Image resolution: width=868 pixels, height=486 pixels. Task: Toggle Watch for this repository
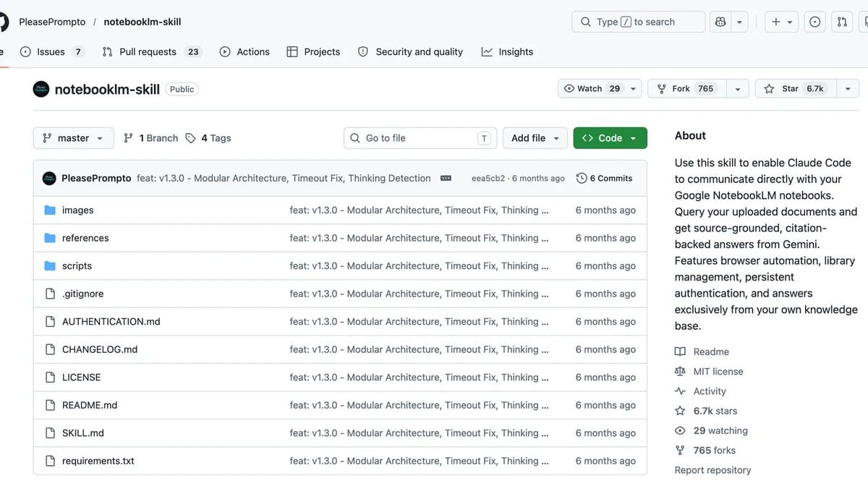point(592,89)
